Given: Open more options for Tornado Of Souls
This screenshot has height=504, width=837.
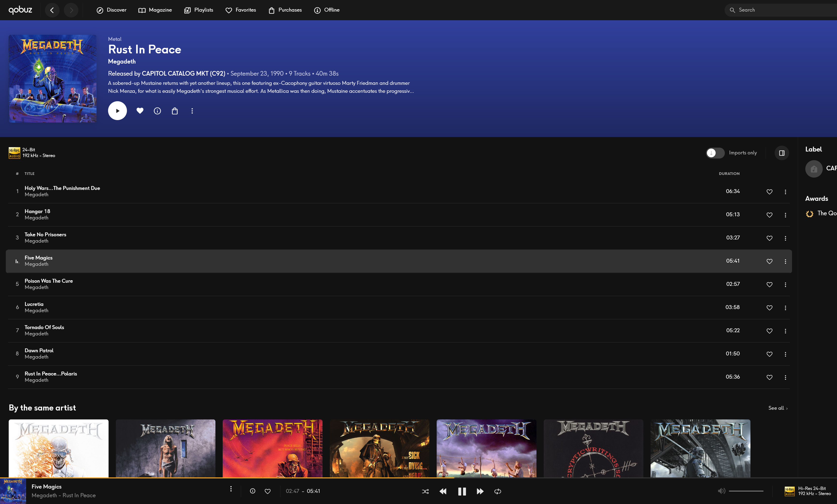Looking at the screenshot, I should pyautogui.click(x=785, y=331).
